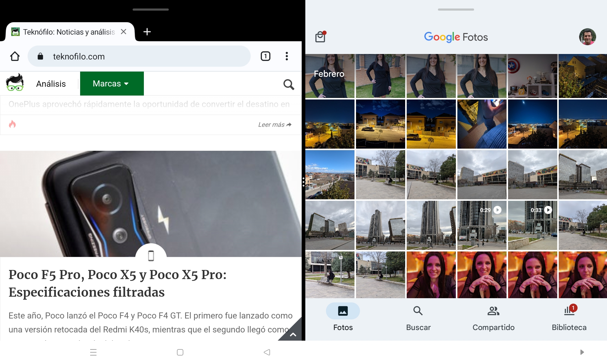
Task: Tap the Android recent apps menu button
Action: pyautogui.click(x=93, y=352)
